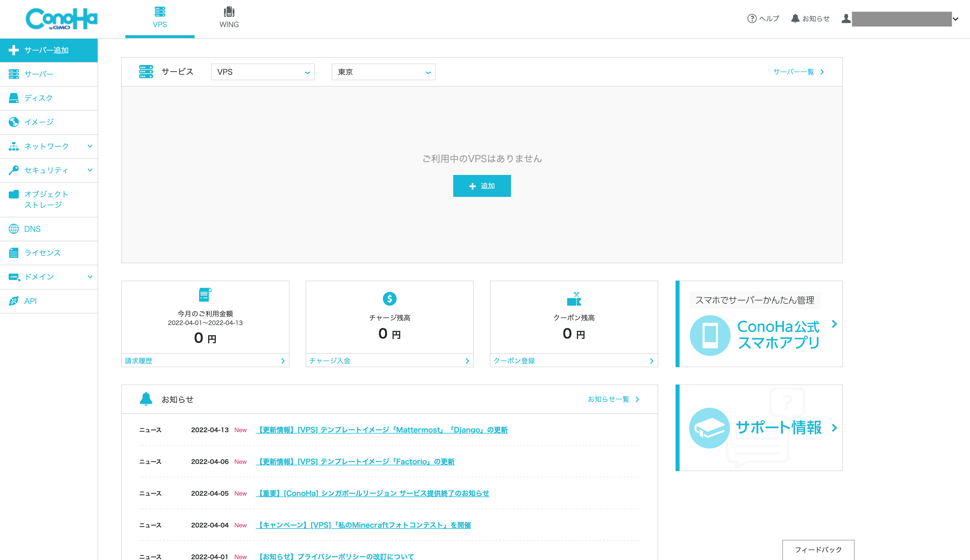This screenshot has height=560, width=970.
Task: Open チャージ入金 charge deposit link
Action: tap(390, 361)
